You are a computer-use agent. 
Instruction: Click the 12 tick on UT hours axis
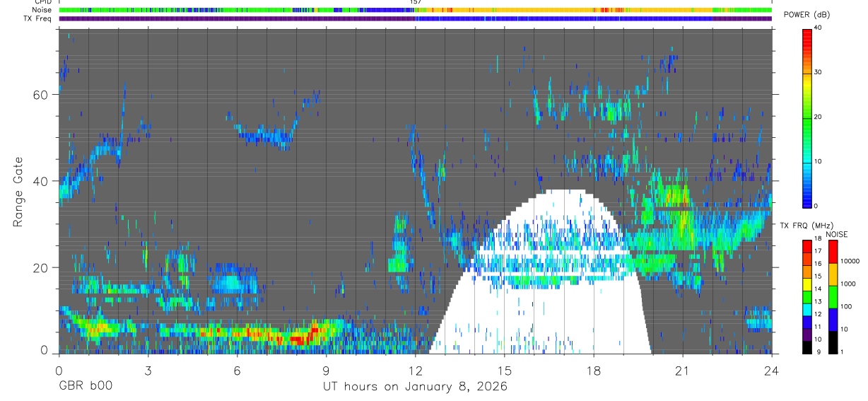(415, 371)
